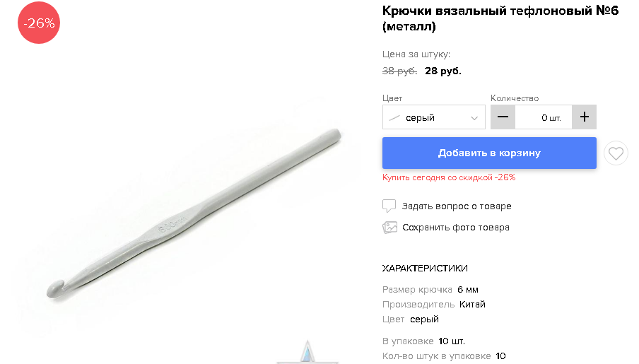The image size is (639, 364).
Task: Open Сохранить фото товара link
Action: [x=456, y=228]
